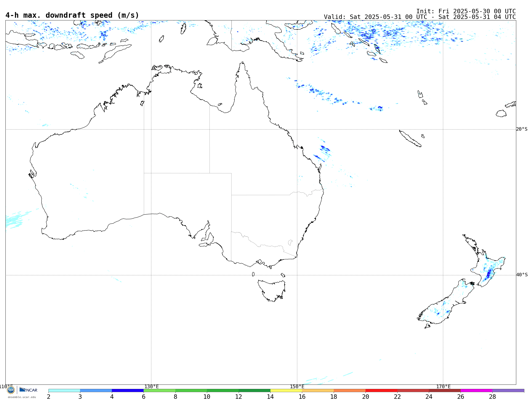This screenshot has height=400, width=532.
Task: Click the colorbar tick label 2
Action: (49, 397)
